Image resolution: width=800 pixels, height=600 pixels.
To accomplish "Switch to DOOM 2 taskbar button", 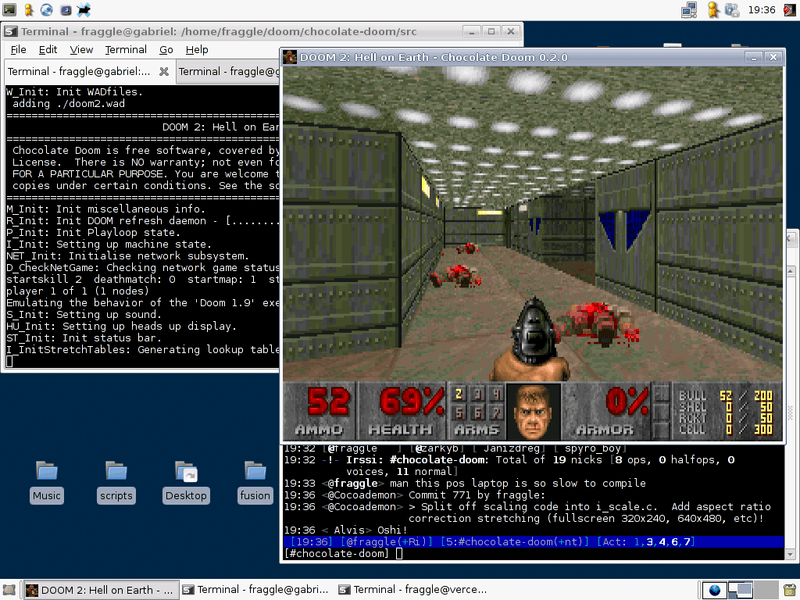I will [102, 590].
